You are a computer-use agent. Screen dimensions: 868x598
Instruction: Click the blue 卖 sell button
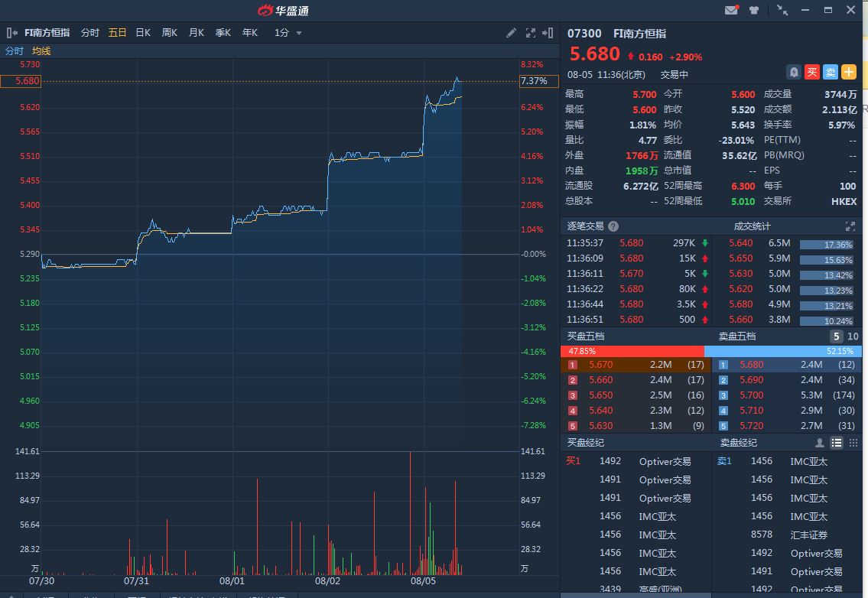pos(831,72)
